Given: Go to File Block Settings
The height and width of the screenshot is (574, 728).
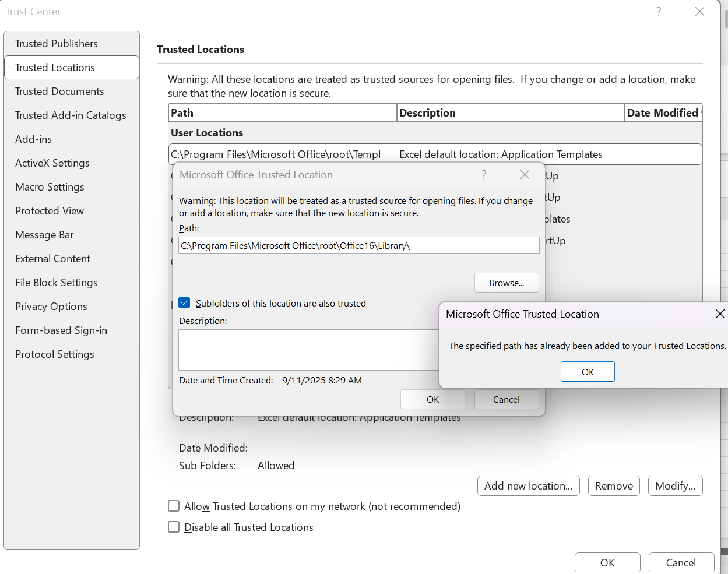Looking at the screenshot, I should pyautogui.click(x=71, y=283).
